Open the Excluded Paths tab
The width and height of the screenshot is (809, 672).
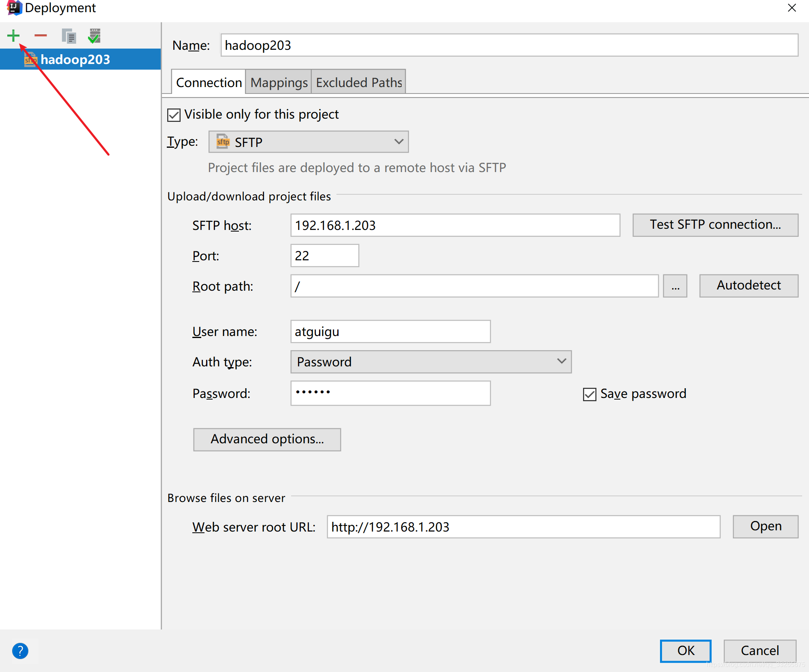358,82
